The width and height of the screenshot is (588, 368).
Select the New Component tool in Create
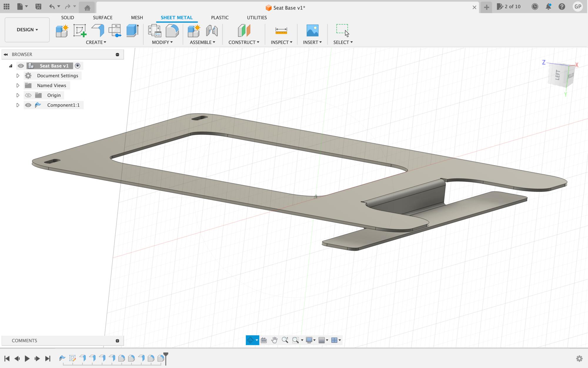coord(62,31)
